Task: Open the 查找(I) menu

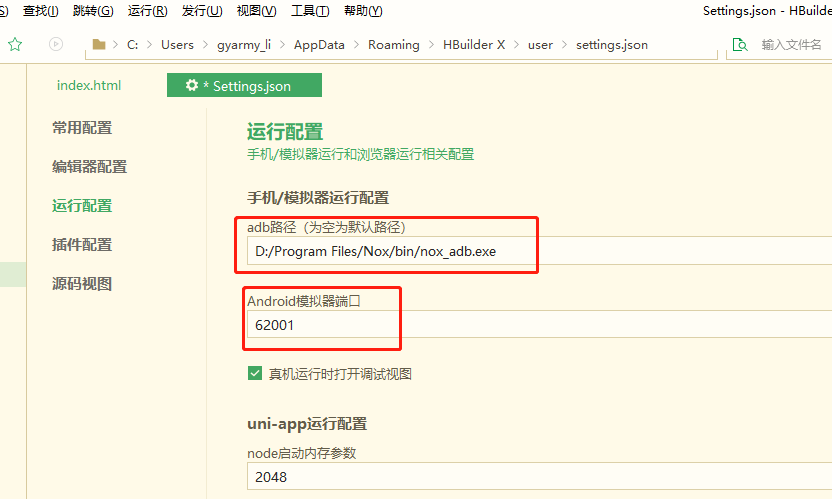Action: coord(41,11)
